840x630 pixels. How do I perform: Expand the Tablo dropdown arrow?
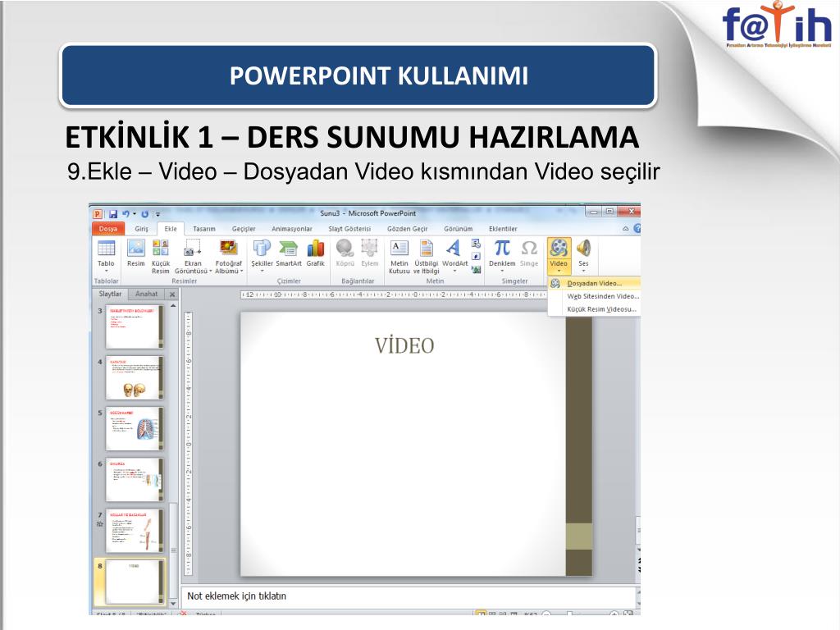coord(106,271)
